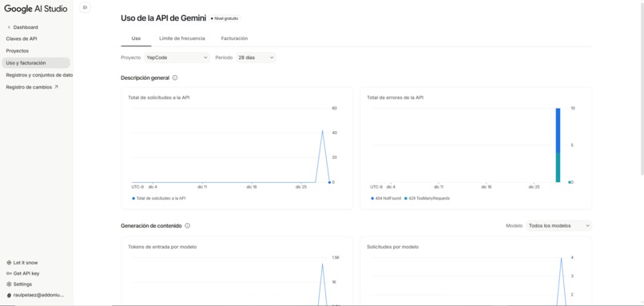Click the Settings gear icon

coord(9,284)
